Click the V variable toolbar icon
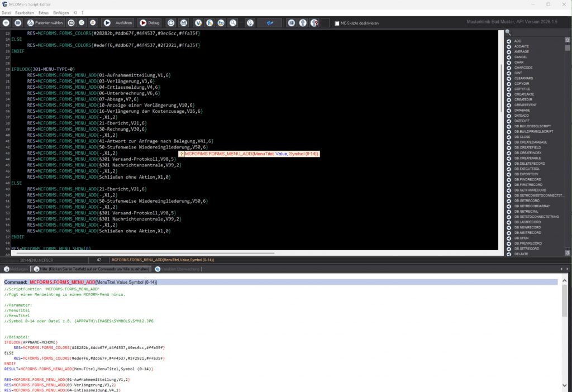The width and height of the screenshot is (572, 392). coord(198,23)
